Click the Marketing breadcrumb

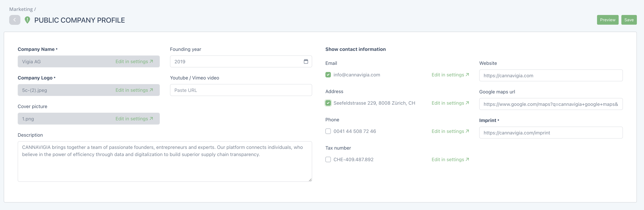click(21, 9)
